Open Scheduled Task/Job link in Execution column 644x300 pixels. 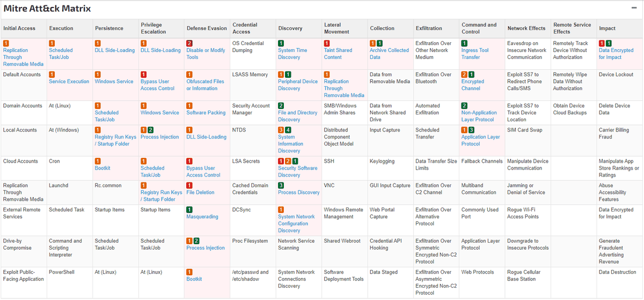point(61,54)
